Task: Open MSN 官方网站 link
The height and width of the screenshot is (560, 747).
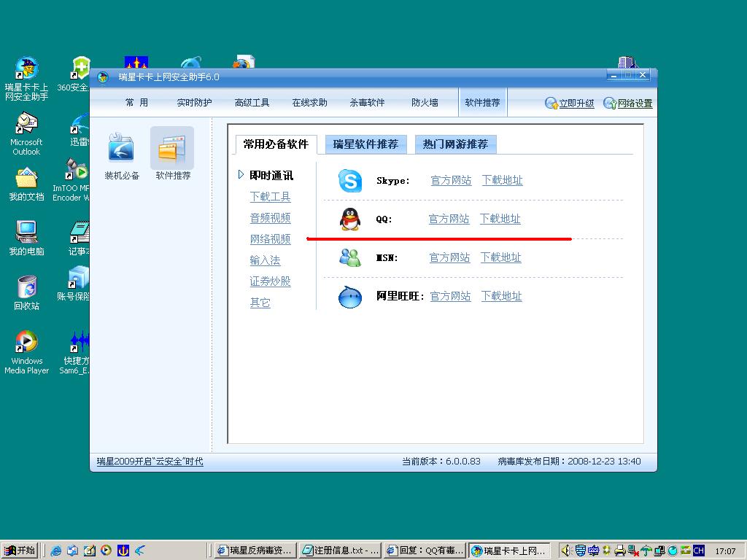Action: [x=449, y=257]
